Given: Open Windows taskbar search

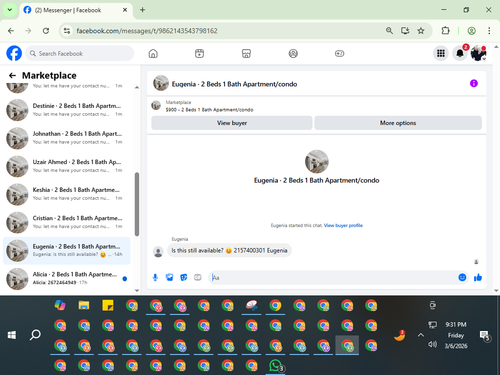Looking at the screenshot, I should tap(35, 335).
